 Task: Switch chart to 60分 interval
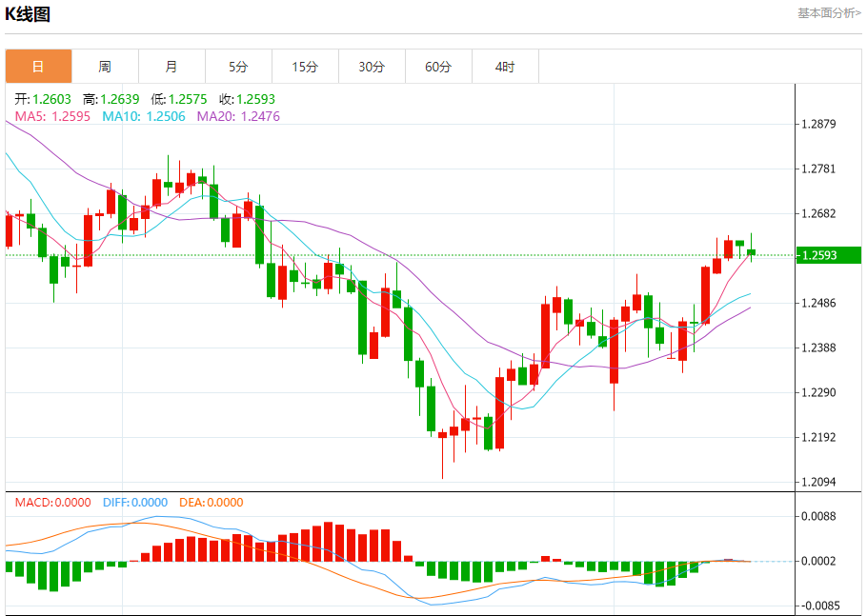[x=438, y=67]
